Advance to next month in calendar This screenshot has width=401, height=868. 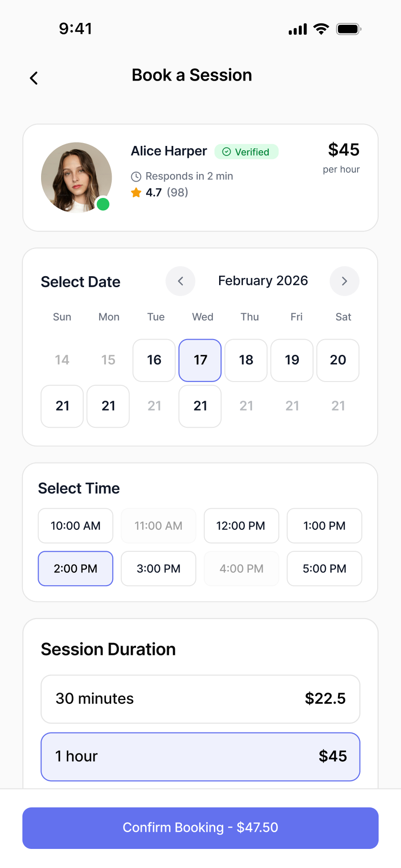point(345,281)
